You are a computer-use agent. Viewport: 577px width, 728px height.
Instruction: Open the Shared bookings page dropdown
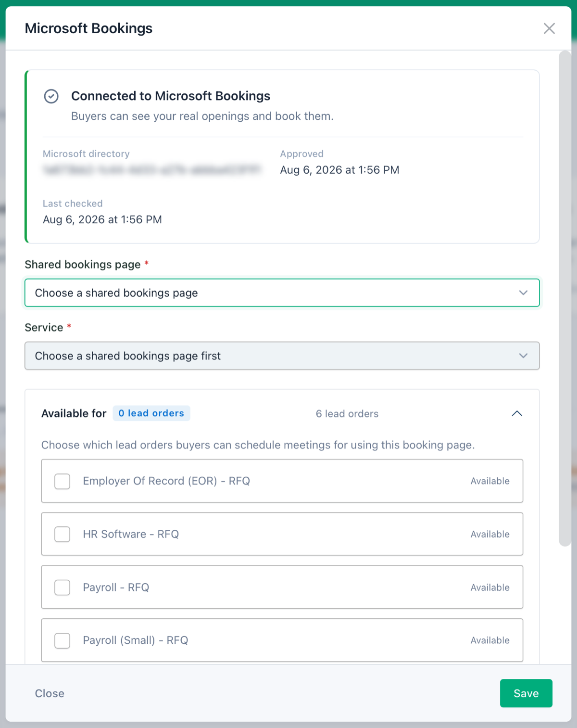click(x=282, y=293)
